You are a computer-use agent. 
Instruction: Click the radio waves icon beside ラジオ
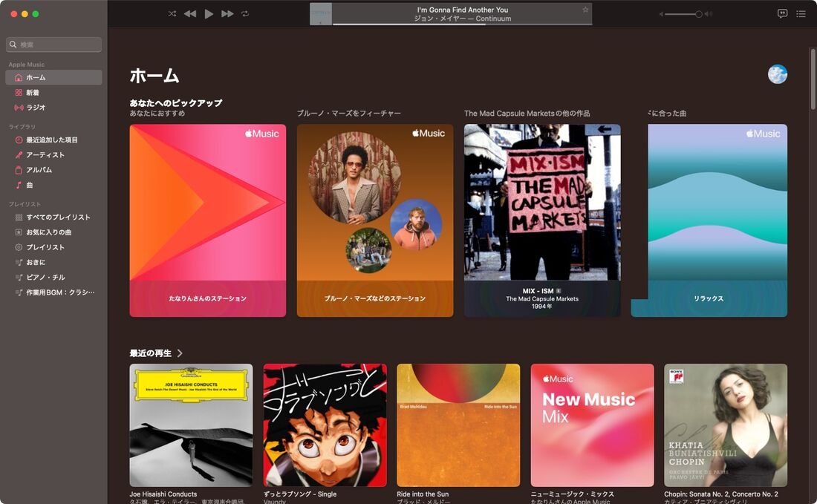[19, 107]
